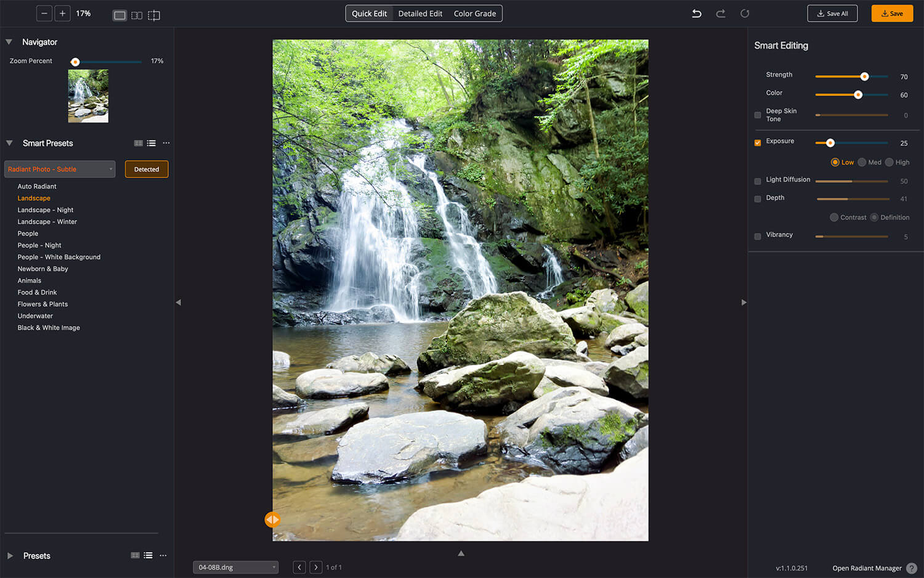Click the reset circular arrow icon
Image resolution: width=924 pixels, height=578 pixels.
point(745,14)
